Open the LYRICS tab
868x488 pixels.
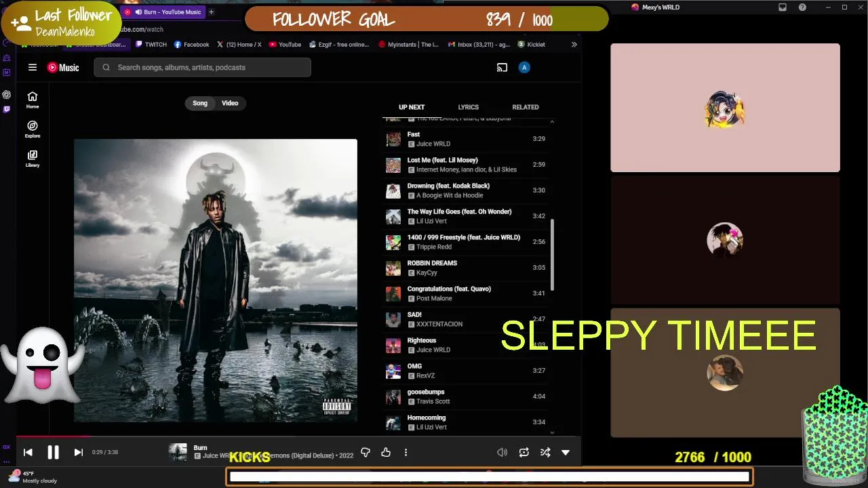click(468, 107)
